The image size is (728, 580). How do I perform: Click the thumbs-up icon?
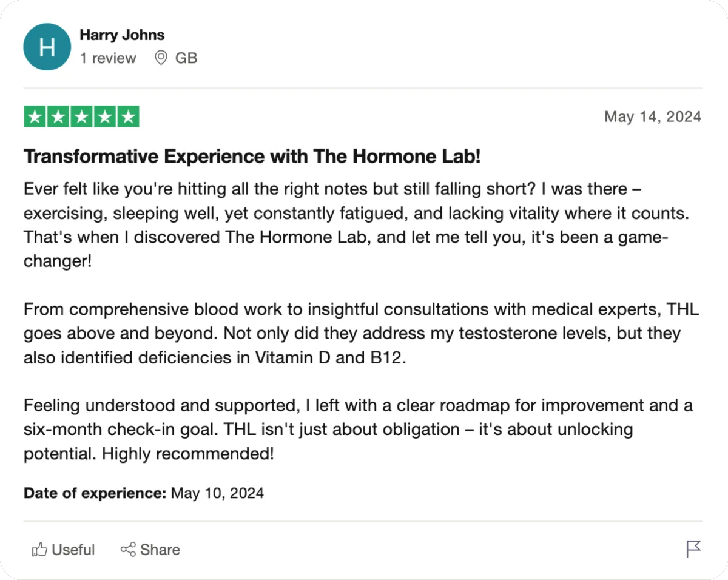click(40, 550)
